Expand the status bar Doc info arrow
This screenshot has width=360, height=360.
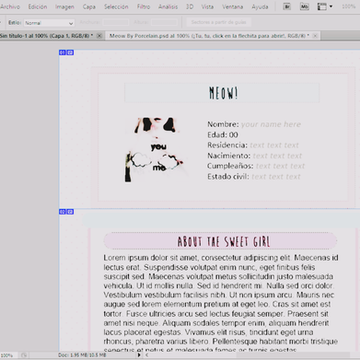click(x=139, y=355)
